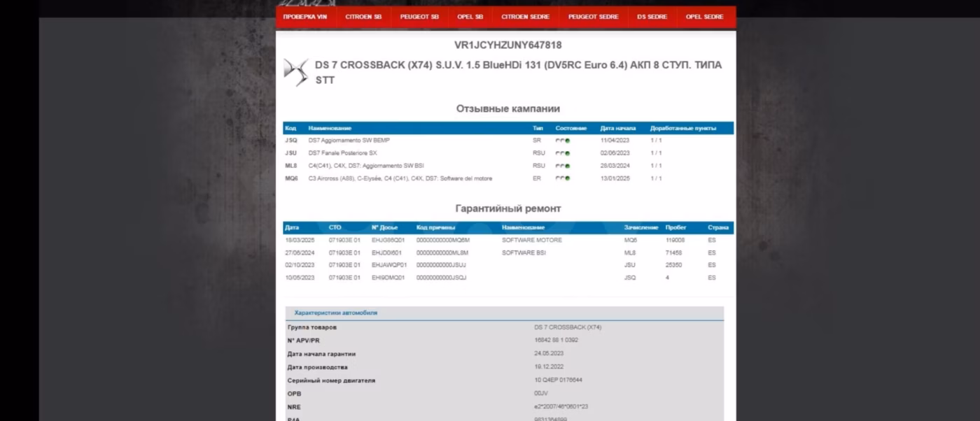Click dossier number EHJG86Q01

pos(388,240)
